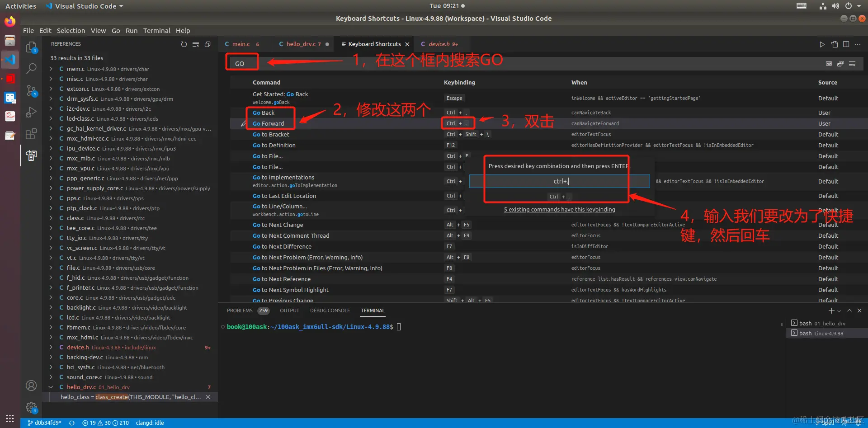Viewport: 868px width, 428px height.
Task: Open Files manager from the Ubuntu dock
Action: point(10,41)
